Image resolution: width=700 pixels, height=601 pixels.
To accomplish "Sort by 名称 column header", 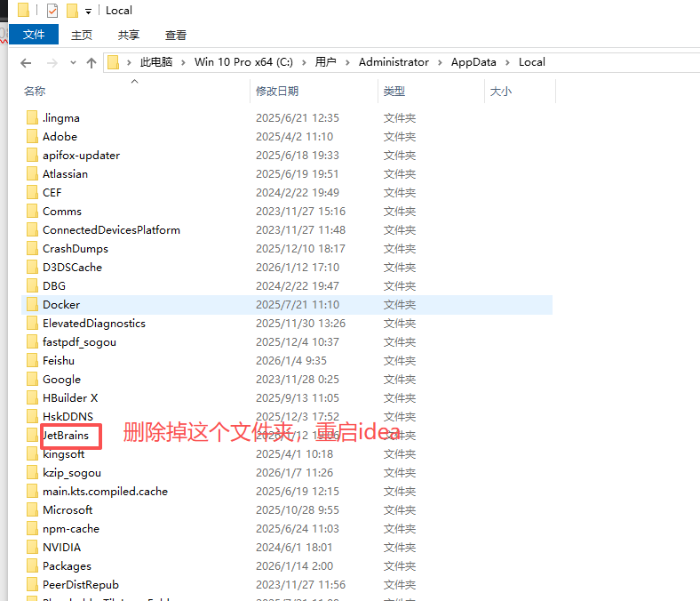I will tap(35, 92).
